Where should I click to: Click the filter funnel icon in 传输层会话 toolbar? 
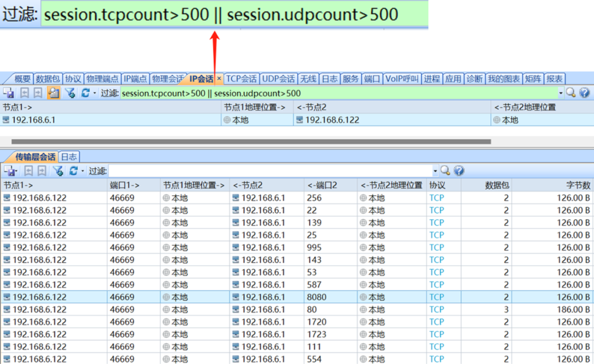pyautogui.click(x=58, y=171)
